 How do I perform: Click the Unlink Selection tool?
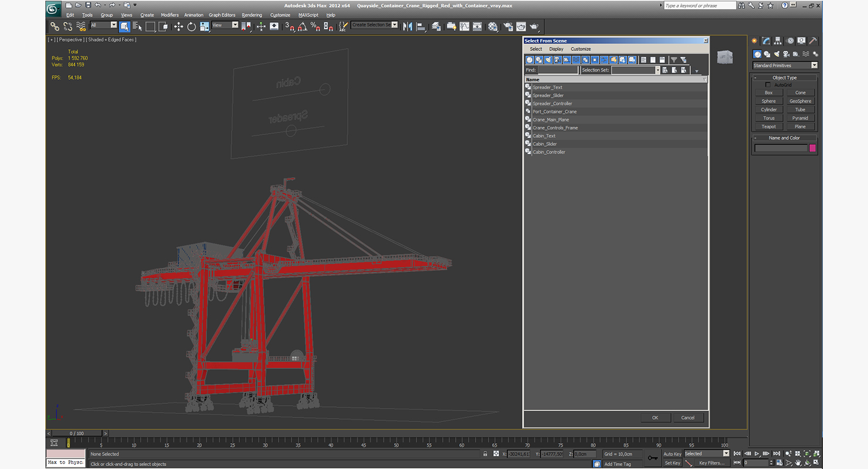coord(68,26)
